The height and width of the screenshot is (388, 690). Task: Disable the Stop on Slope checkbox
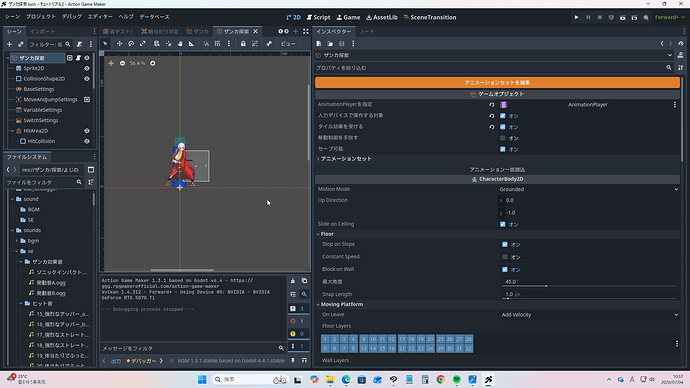(x=505, y=244)
